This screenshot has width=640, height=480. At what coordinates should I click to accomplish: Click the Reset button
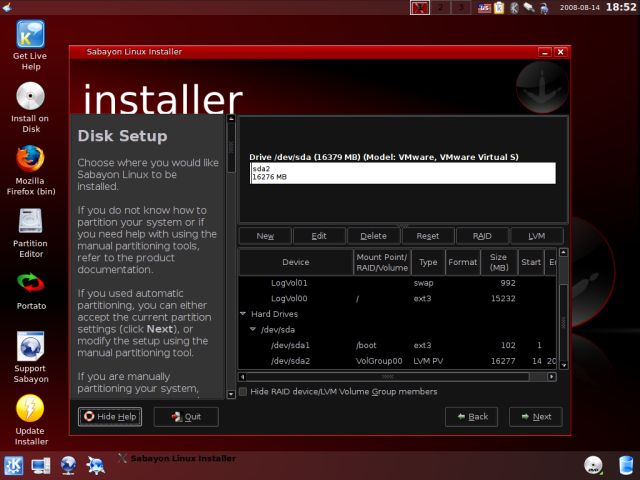[x=428, y=236]
